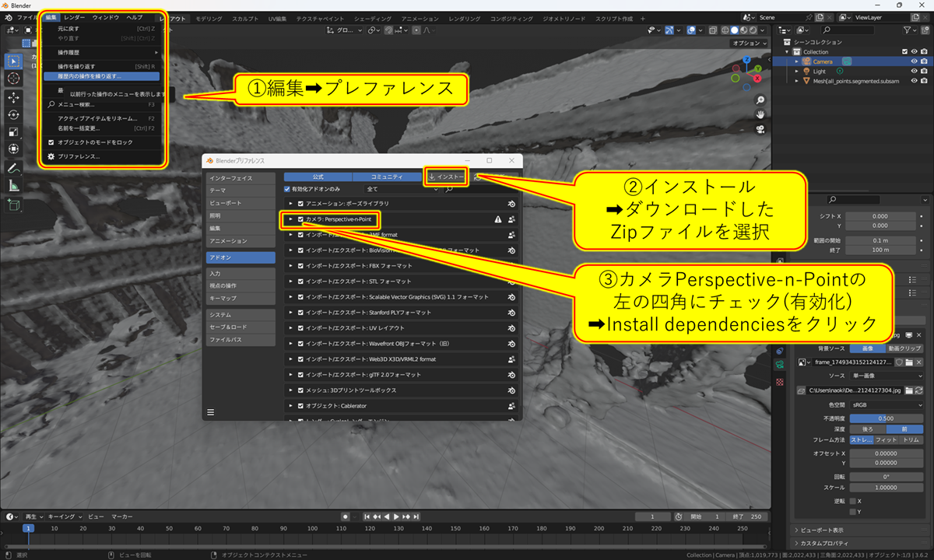Toggle X-ray mode in viewport header
Screen dimensions: 934x560
pos(713,30)
